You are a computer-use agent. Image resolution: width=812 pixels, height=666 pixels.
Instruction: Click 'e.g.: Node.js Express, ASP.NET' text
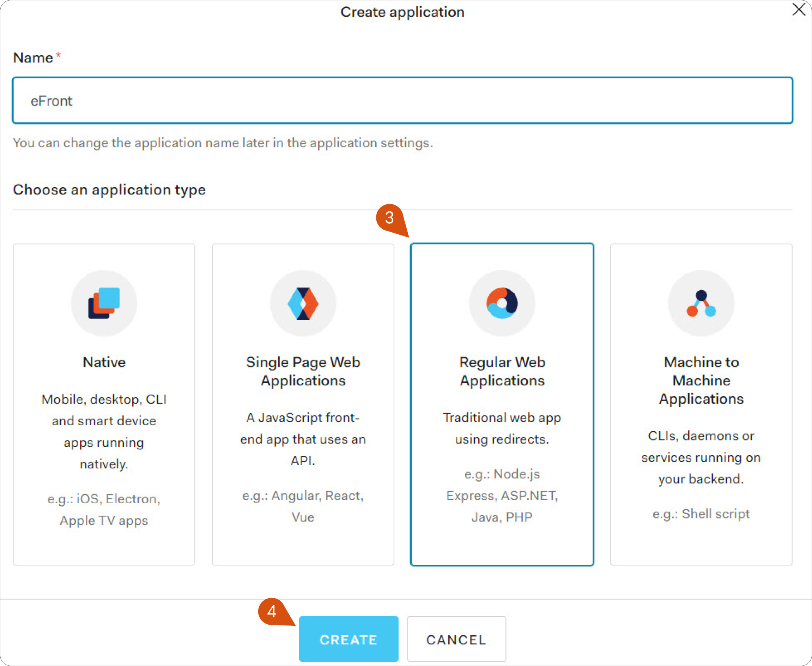click(x=502, y=496)
